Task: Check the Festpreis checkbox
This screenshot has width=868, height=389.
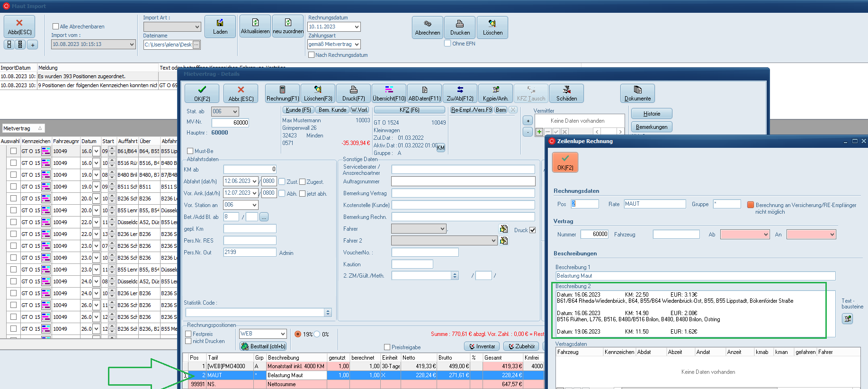Action: [188, 334]
